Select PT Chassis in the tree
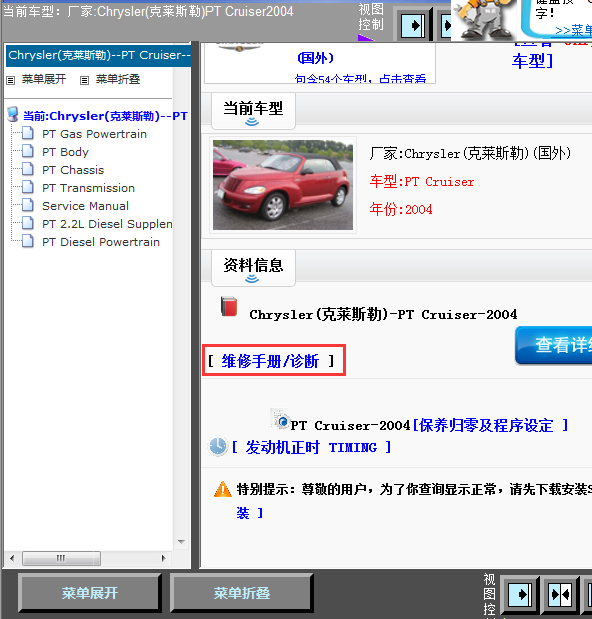592x619 pixels. pyautogui.click(x=73, y=170)
